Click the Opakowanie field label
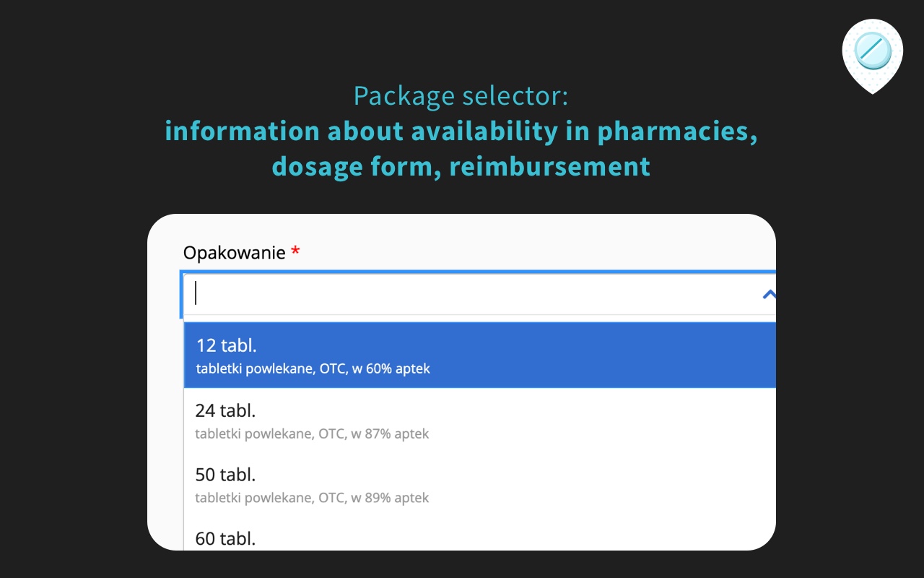924x578 pixels. (x=234, y=253)
